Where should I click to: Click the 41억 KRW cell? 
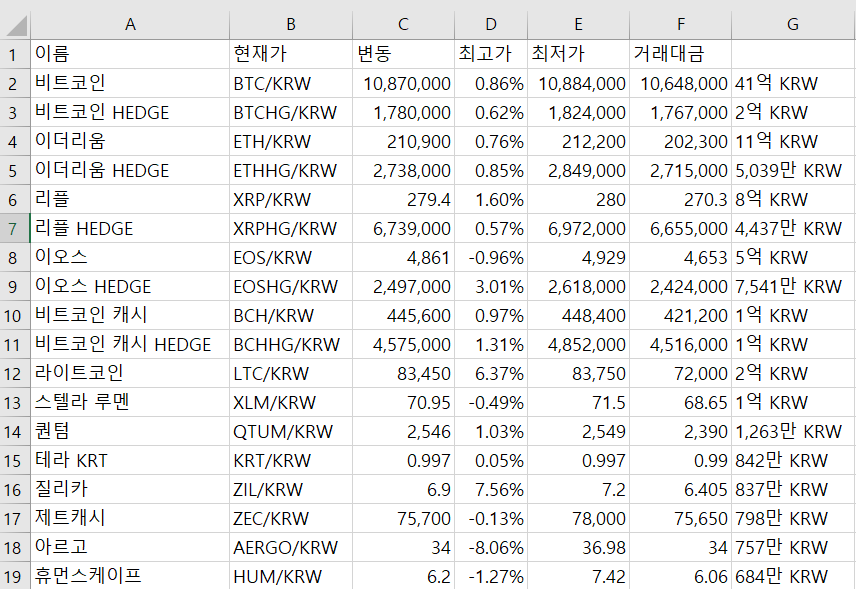tap(793, 83)
